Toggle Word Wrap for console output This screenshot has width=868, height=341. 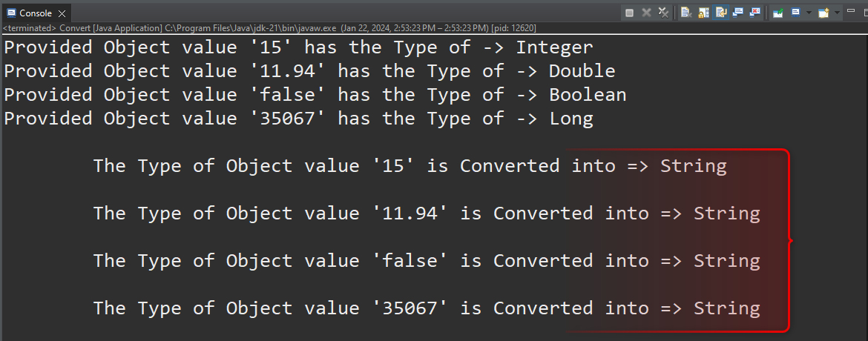click(720, 13)
